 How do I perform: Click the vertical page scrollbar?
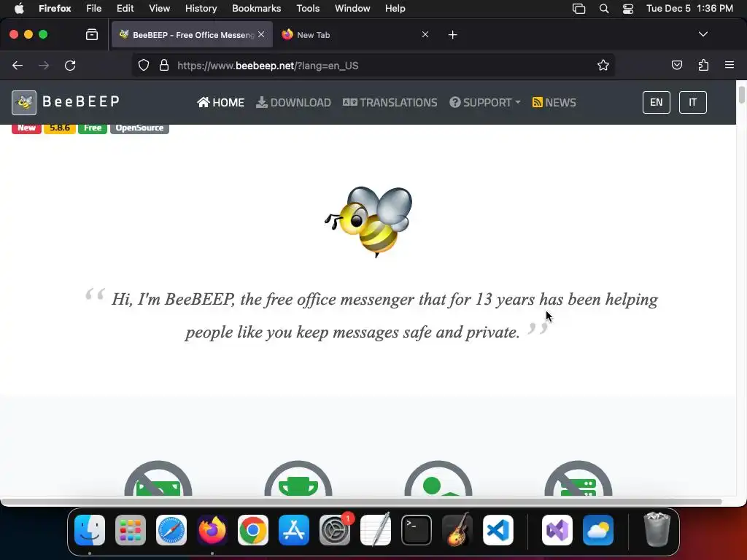point(741,94)
